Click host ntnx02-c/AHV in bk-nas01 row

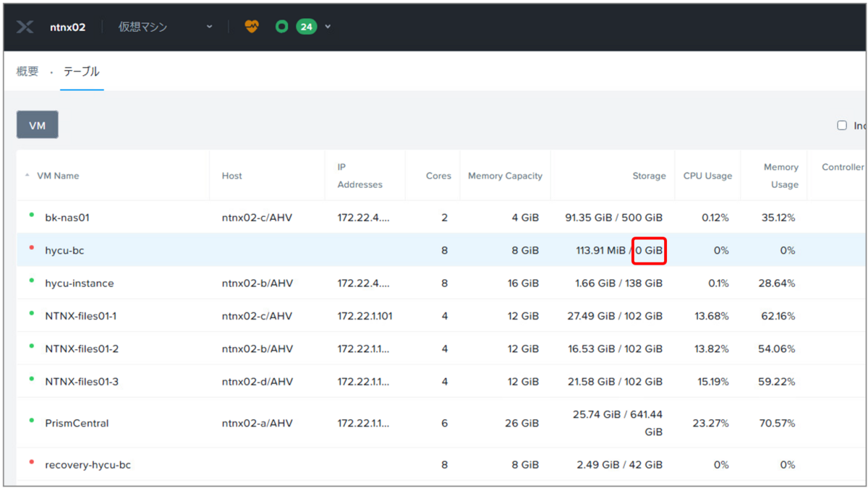(257, 218)
